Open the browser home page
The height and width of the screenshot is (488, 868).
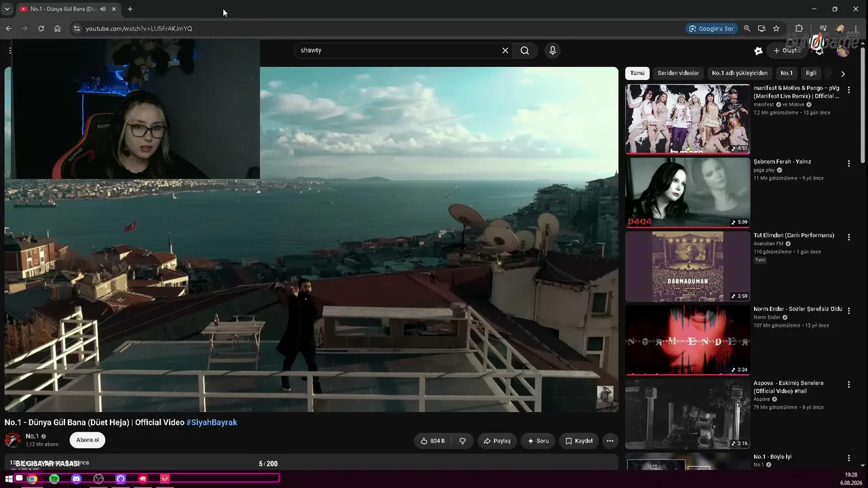click(57, 28)
